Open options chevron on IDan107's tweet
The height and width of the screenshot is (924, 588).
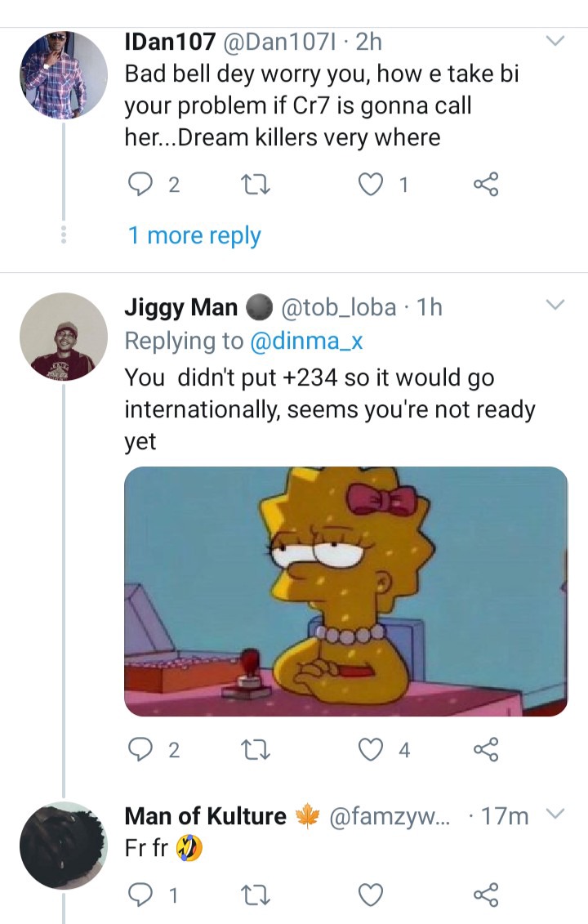click(x=555, y=41)
